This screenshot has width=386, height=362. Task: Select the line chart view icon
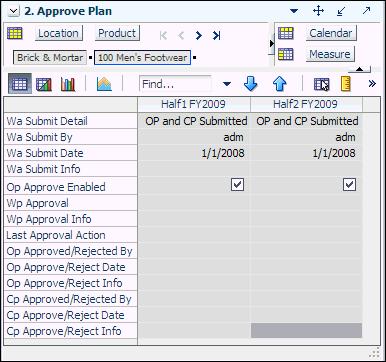coord(44,84)
